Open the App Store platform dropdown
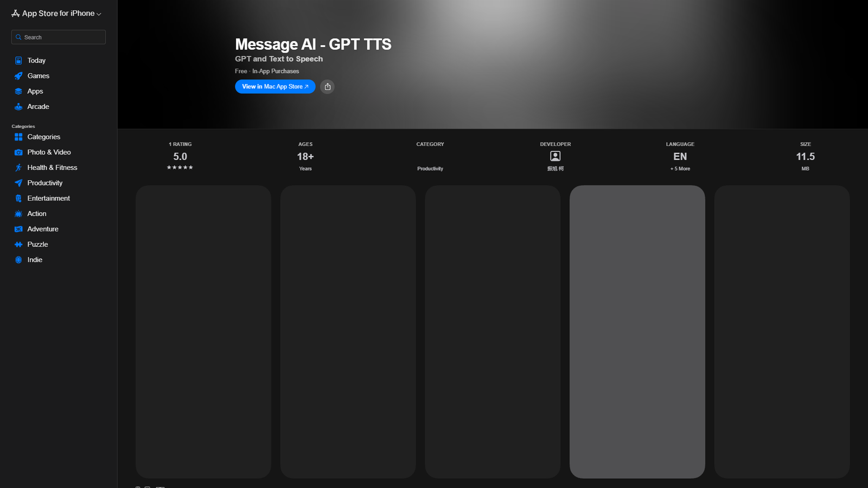This screenshot has width=868, height=488. 56,14
